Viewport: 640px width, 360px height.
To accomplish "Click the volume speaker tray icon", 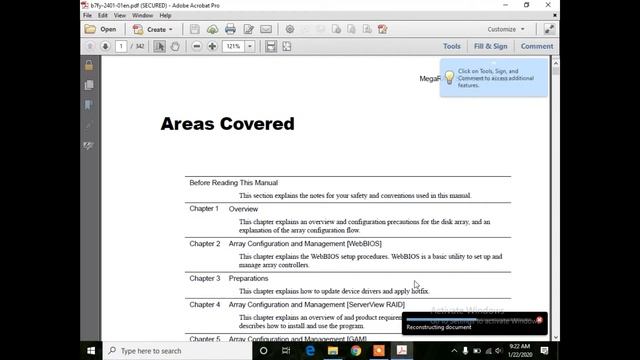I will point(499,351).
